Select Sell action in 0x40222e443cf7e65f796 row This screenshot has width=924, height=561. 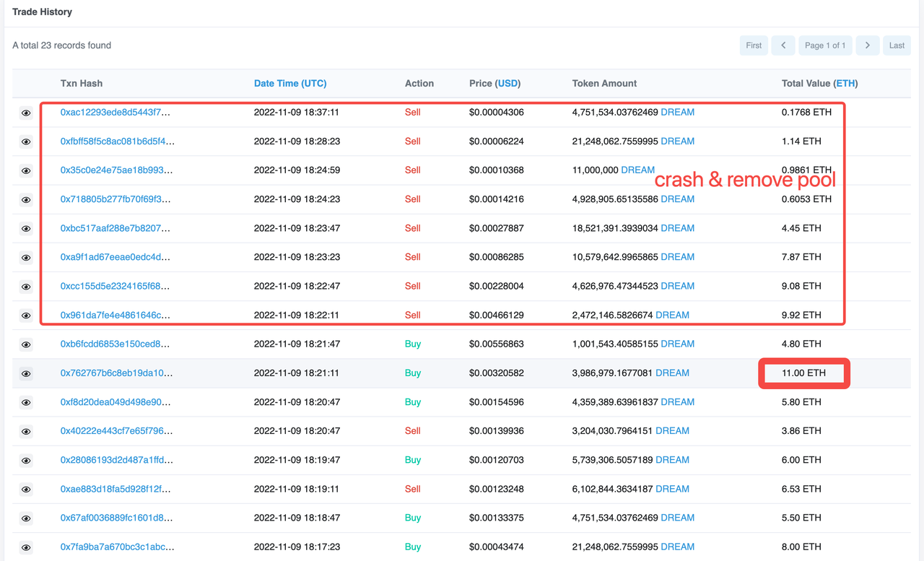413,431
